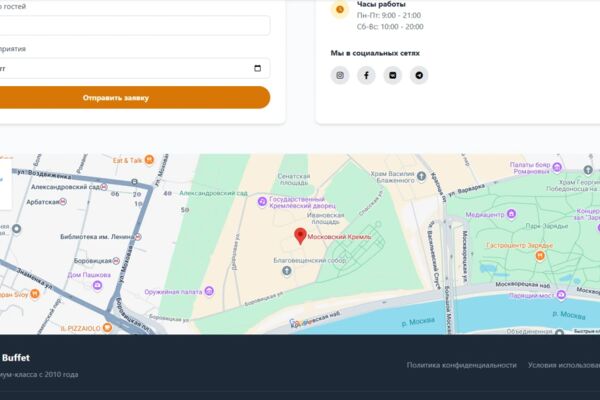Open the VK social link
The image size is (600, 400).
pyautogui.click(x=393, y=75)
